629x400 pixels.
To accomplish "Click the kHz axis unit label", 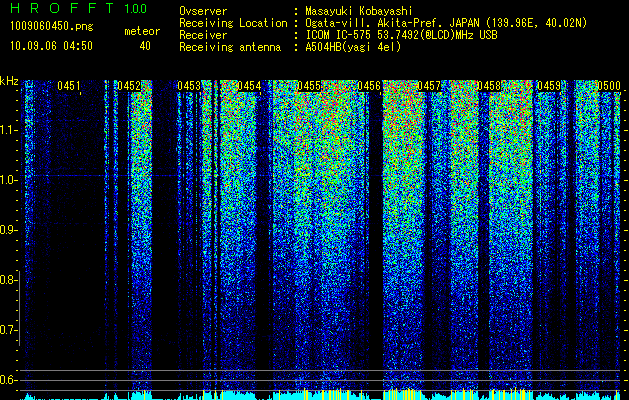I will point(9,81).
